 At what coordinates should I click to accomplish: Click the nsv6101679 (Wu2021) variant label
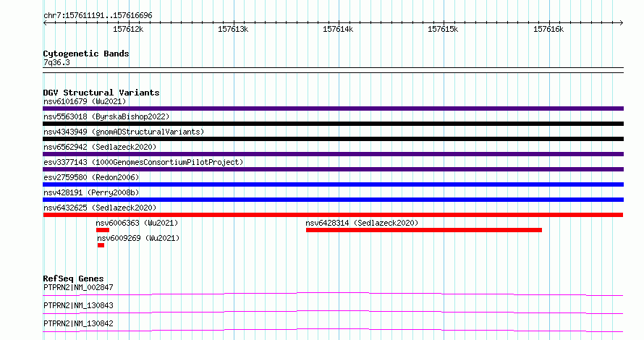(x=85, y=101)
